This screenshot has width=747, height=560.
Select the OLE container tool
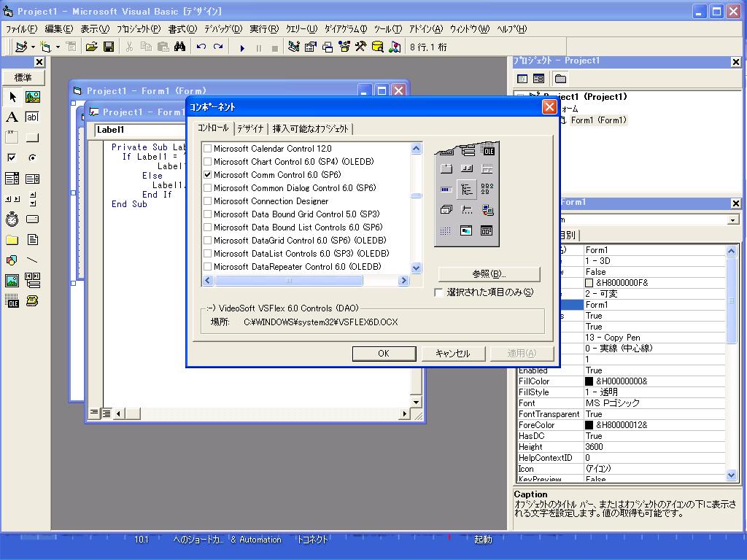(x=12, y=301)
